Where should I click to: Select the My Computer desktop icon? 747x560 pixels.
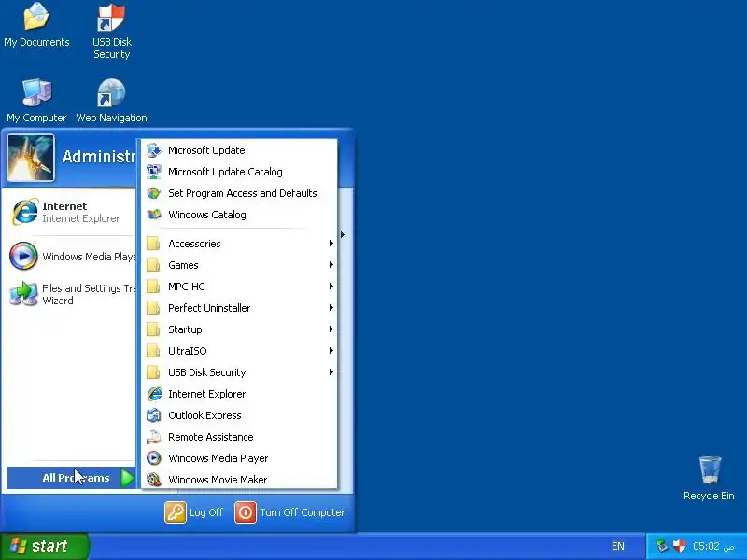click(x=36, y=101)
